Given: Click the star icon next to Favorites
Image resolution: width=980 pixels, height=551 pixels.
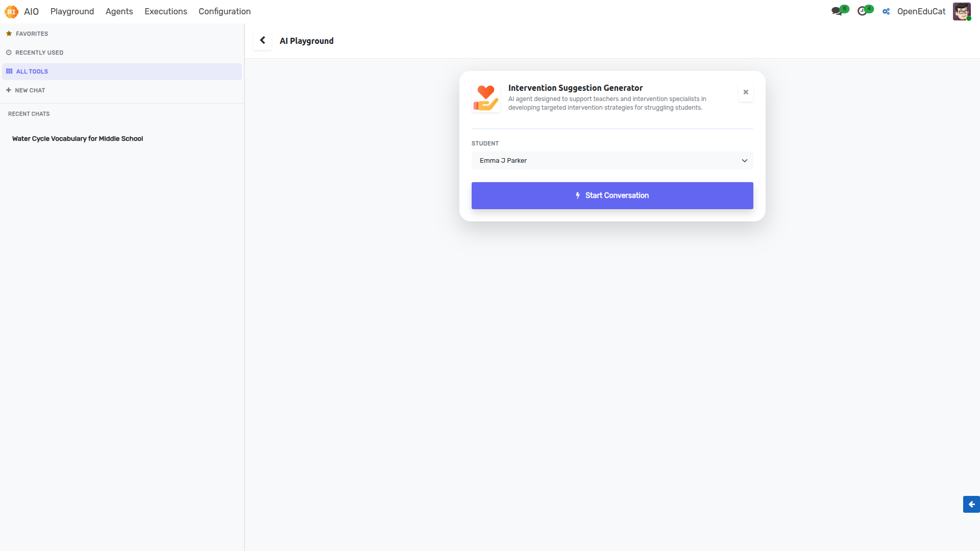Looking at the screenshot, I should (x=9, y=34).
